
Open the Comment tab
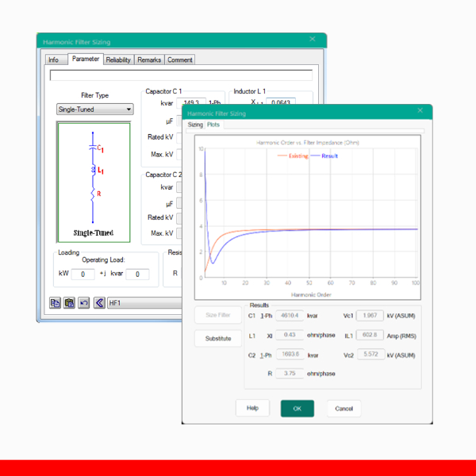coord(180,59)
